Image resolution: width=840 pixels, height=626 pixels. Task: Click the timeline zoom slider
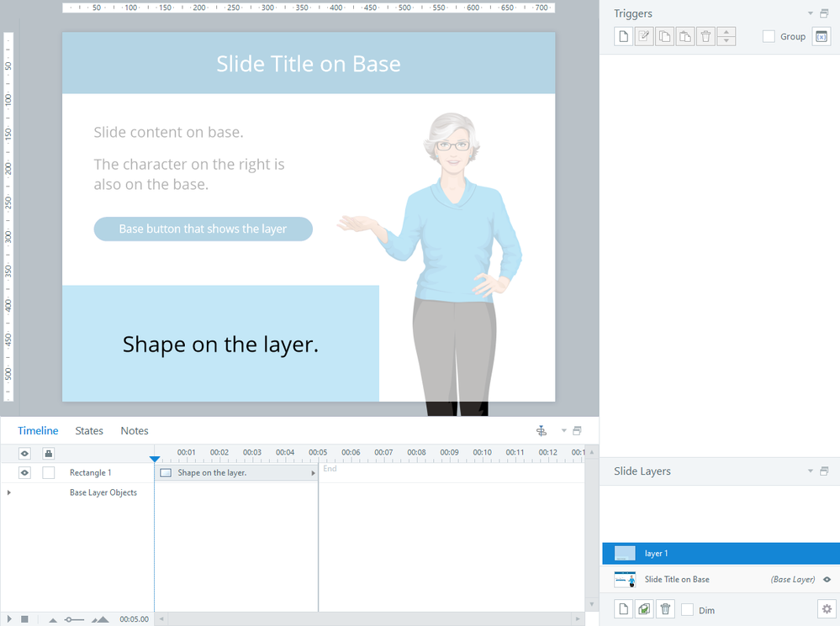click(x=74, y=619)
